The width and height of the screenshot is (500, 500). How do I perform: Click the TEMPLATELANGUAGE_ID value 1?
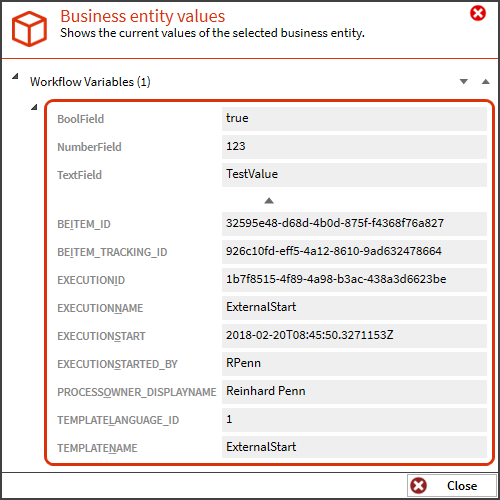click(x=354, y=420)
